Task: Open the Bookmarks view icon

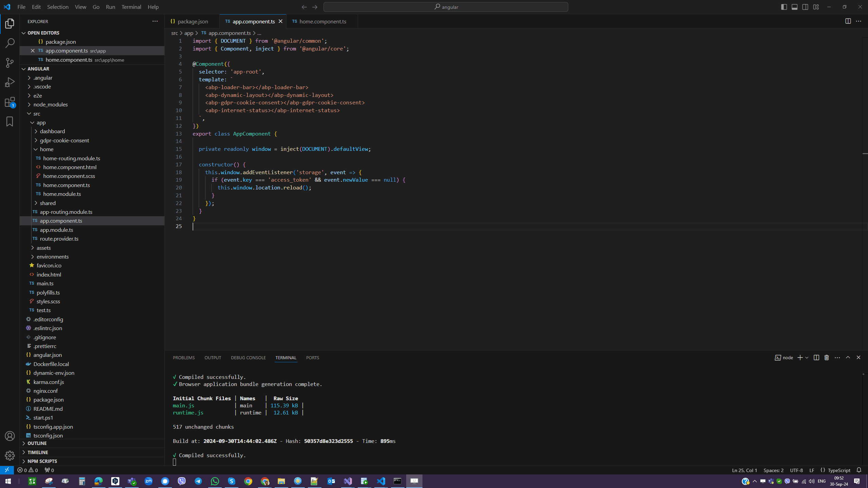Action: tap(10, 121)
